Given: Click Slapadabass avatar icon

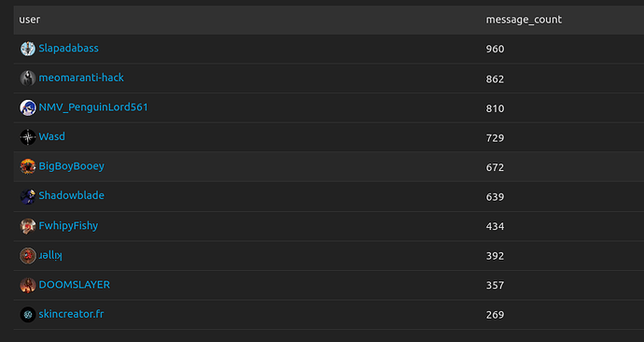Looking at the screenshot, I should point(28,49).
